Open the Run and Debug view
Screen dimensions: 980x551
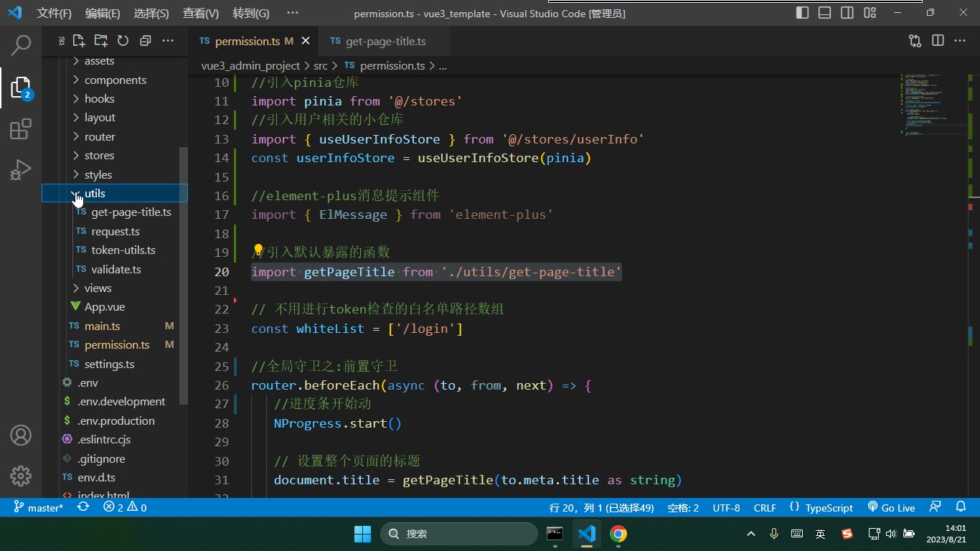pyautogui.click(x=21, y=170)
